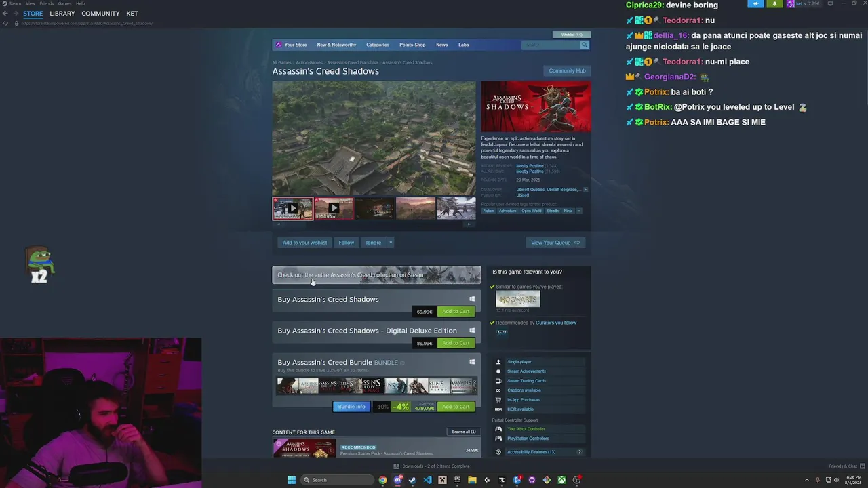This screenshot has width=868, height=488.
Task: Open News in the store nav
Action: click(x=442, y=45)
